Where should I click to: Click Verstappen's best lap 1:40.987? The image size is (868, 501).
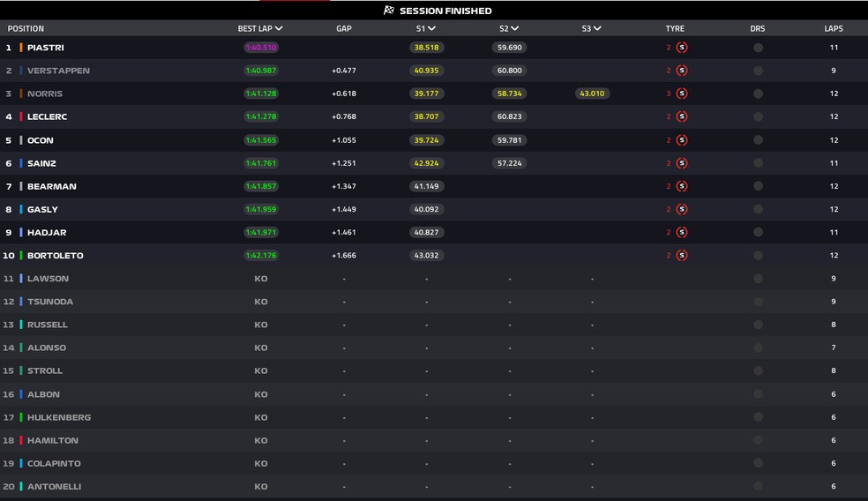click(x=261, y=71)
